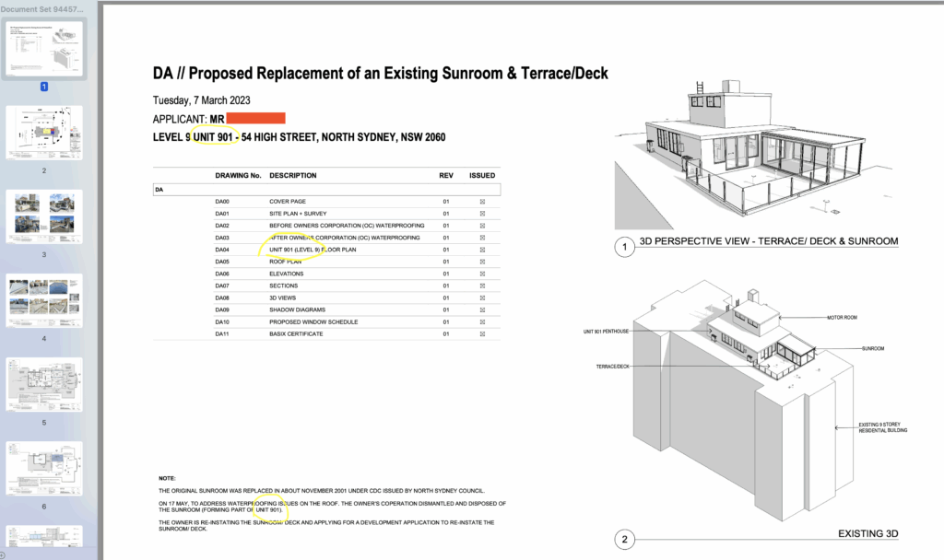
Task: Click the 'ISSUED' column header
Action: [x=482, y=176]
